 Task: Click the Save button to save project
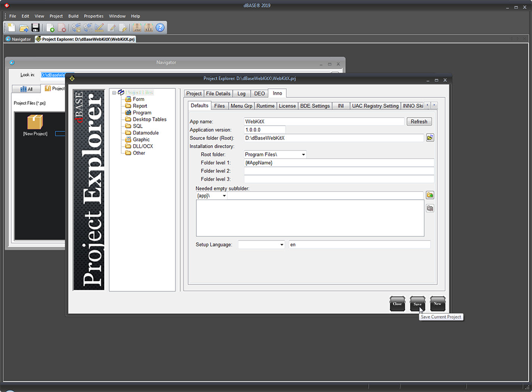[x=417, y=304]
